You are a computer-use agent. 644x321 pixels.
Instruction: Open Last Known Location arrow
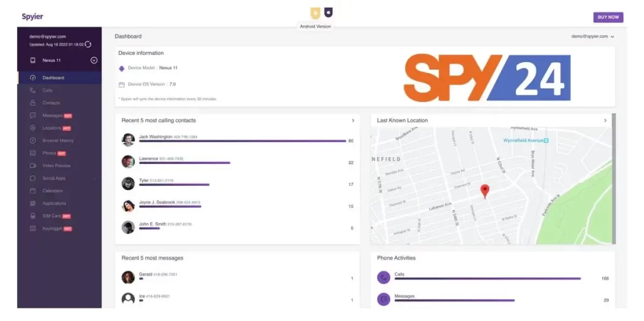tap(605, 121)
